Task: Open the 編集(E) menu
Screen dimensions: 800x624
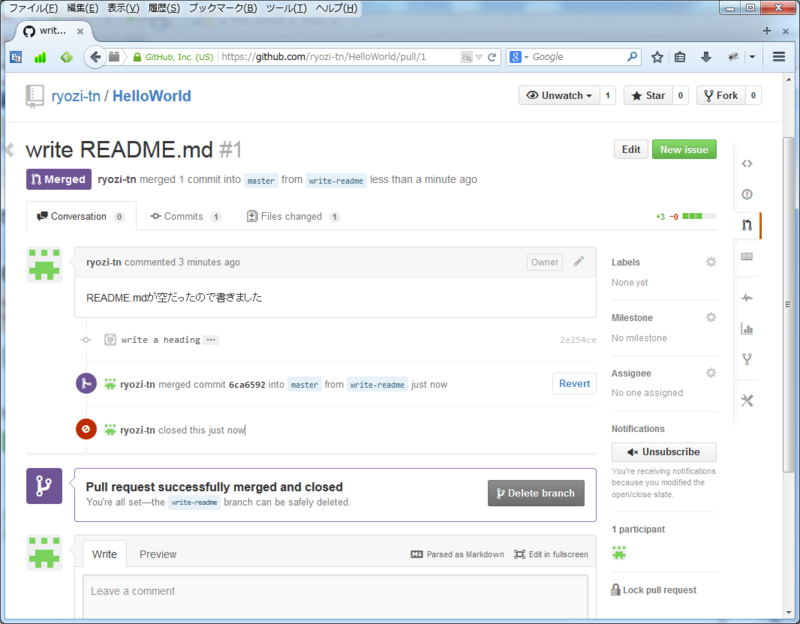Action: click(82, 8)
